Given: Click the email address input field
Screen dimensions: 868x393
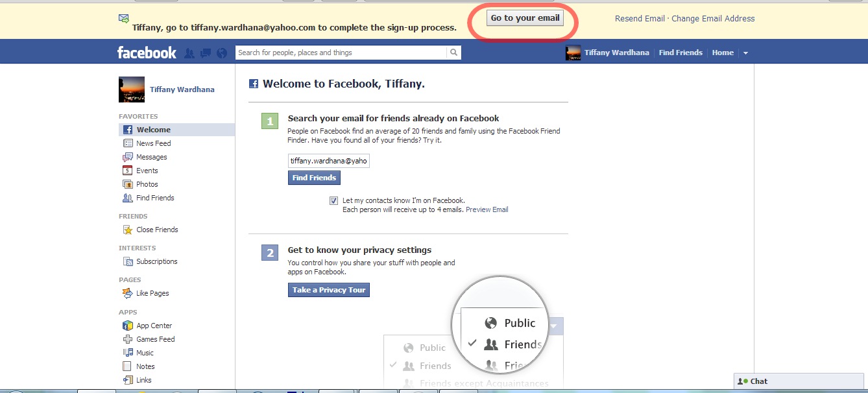Looking at the screenshot, I should pyautogui.click(x=329, y=161).
